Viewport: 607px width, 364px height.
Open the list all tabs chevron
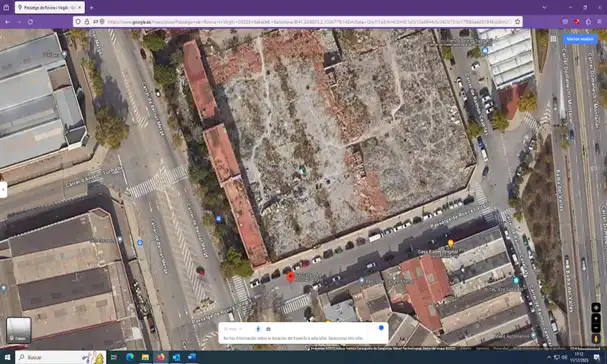coord(544,7)
